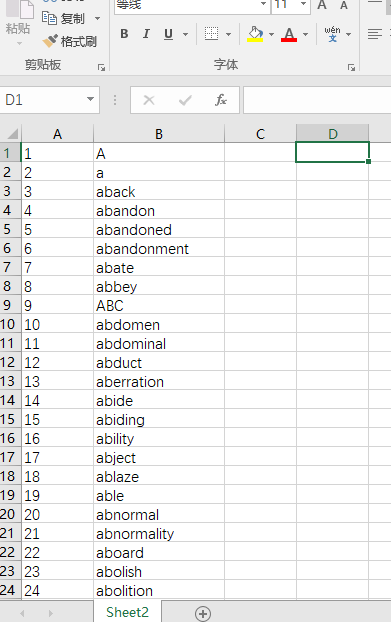
Task: Click the Borders icon
Action: [x=211, y=34]
